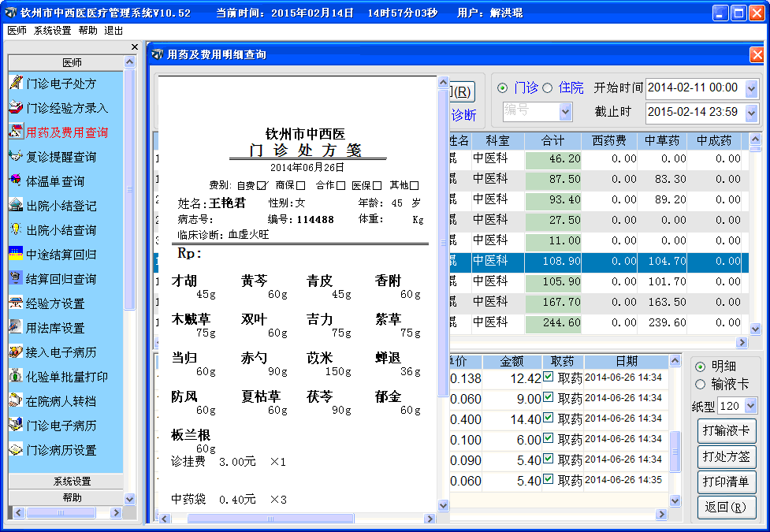Open 体温单查询 sidebar item

point(55,181)
